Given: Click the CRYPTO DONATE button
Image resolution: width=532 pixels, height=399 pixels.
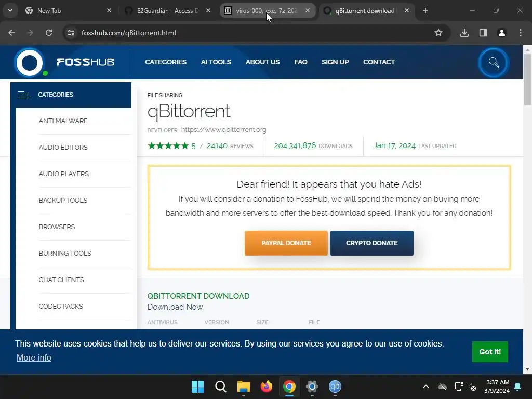Looking at the screenshot, I should [372, 243].
